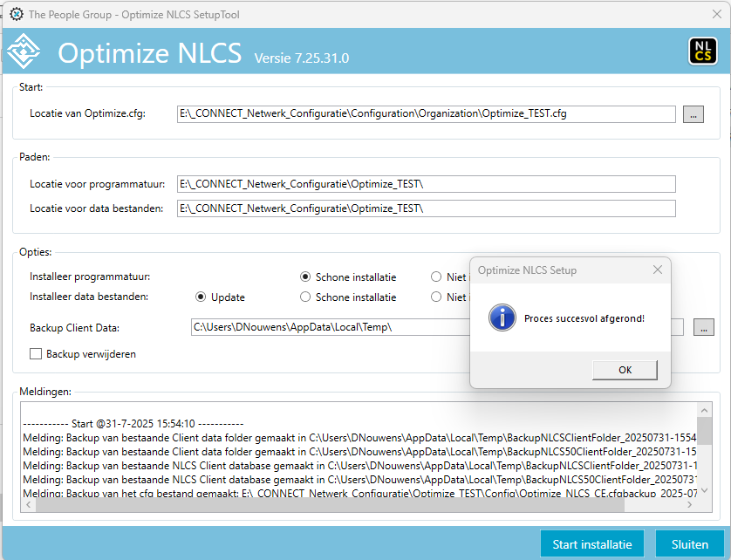This screenshot has width=731, height=560.
Task: Click 'Backup Client Data:' label
Action: point(75,328)
